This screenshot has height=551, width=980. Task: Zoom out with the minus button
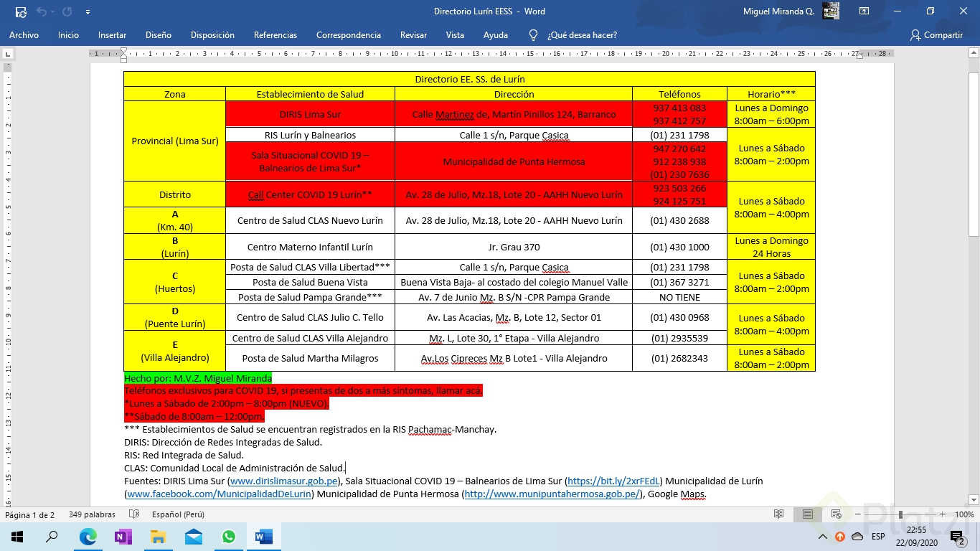click(857, 514)
